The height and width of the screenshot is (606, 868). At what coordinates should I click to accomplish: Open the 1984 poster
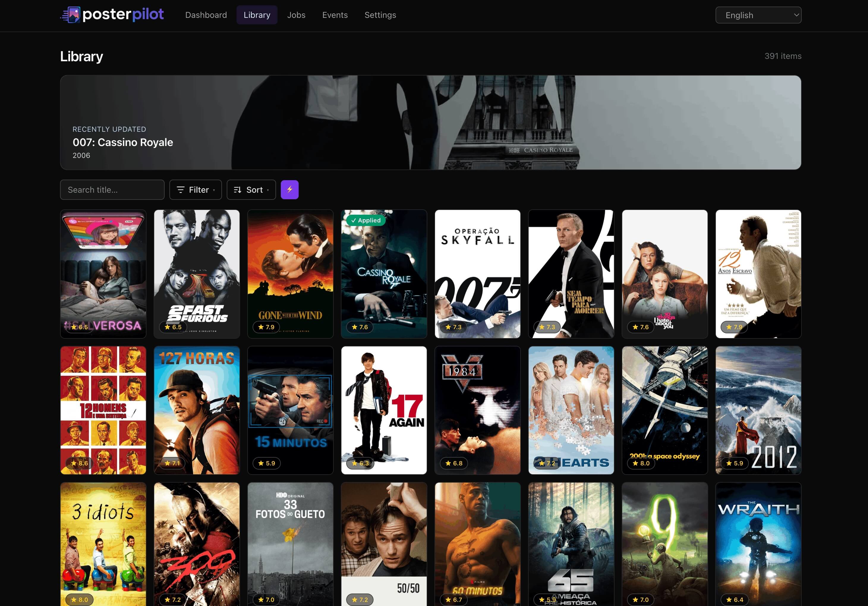pos(478,410)
